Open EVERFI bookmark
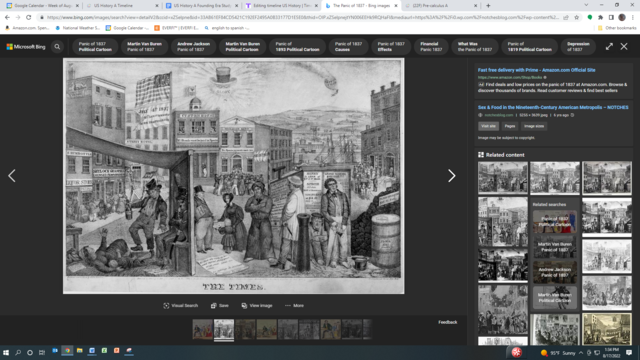Image resolution: width=640 pixels, height=360 pixels. (176, 28)
